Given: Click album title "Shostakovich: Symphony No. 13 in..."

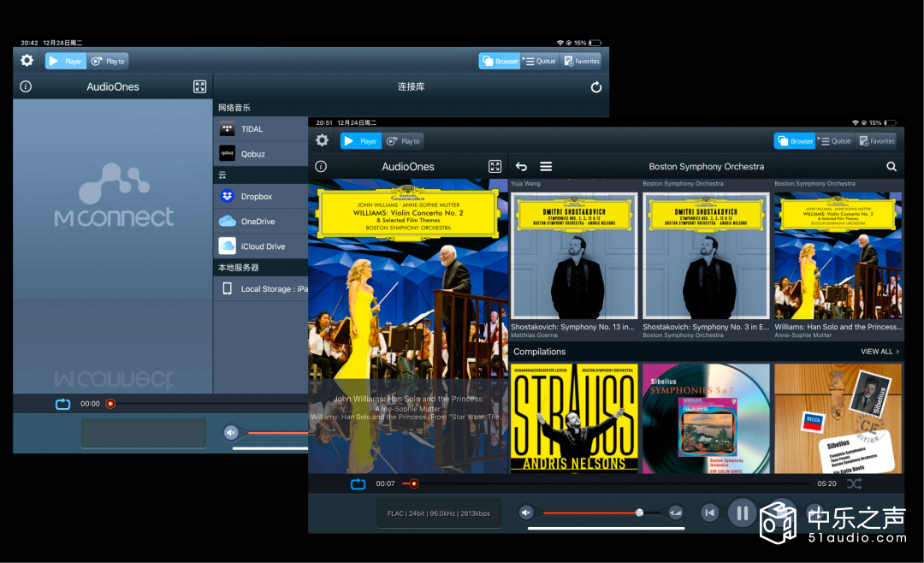Looking at the screenshot, I should (x=572, y=327).
